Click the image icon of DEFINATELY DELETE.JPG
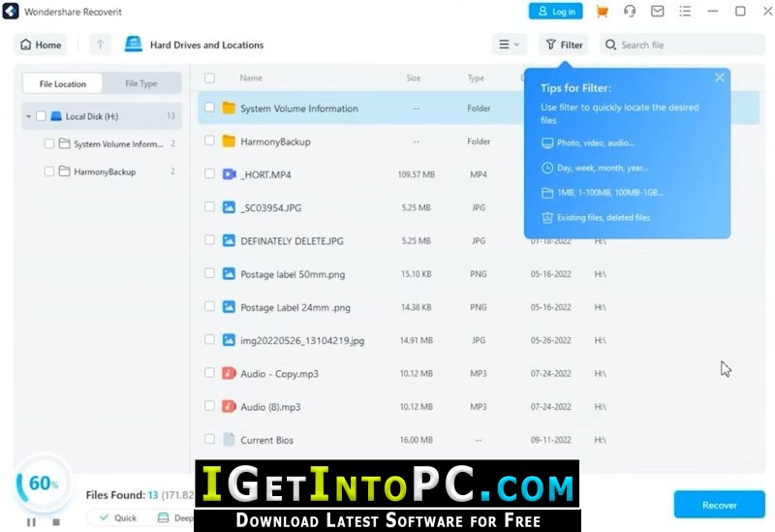This screenshot has width=775, height=532. coord(229,240)
